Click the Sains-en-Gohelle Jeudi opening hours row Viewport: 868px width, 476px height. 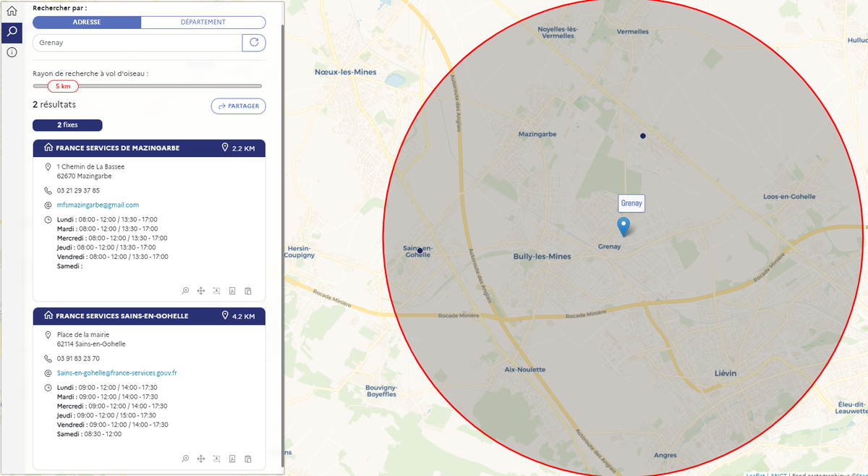pos(106,415)
